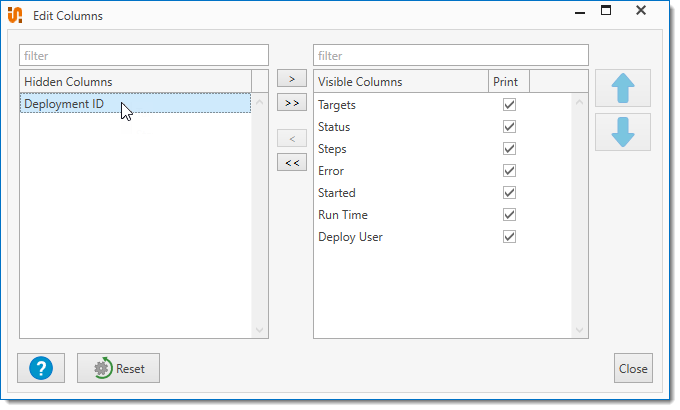Move all columns to hidden list
The image size is (680, 410).
coord(291,163)
